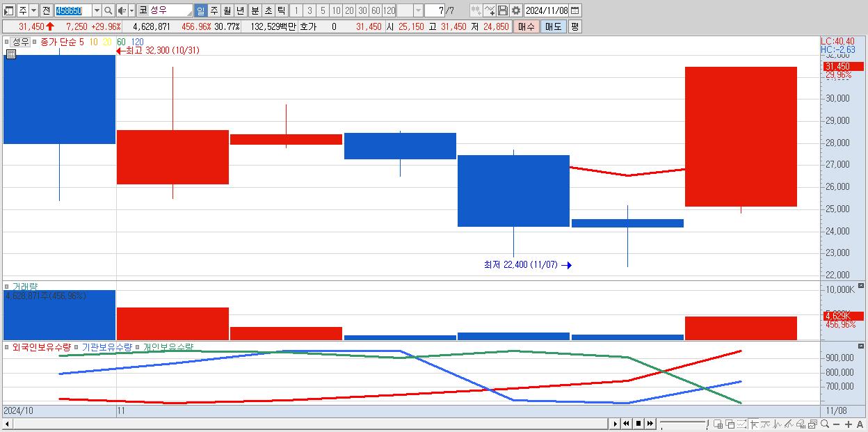The image size is (868, 432).
Task: Click the date field 2024/11/08
Action: [547, 10]
